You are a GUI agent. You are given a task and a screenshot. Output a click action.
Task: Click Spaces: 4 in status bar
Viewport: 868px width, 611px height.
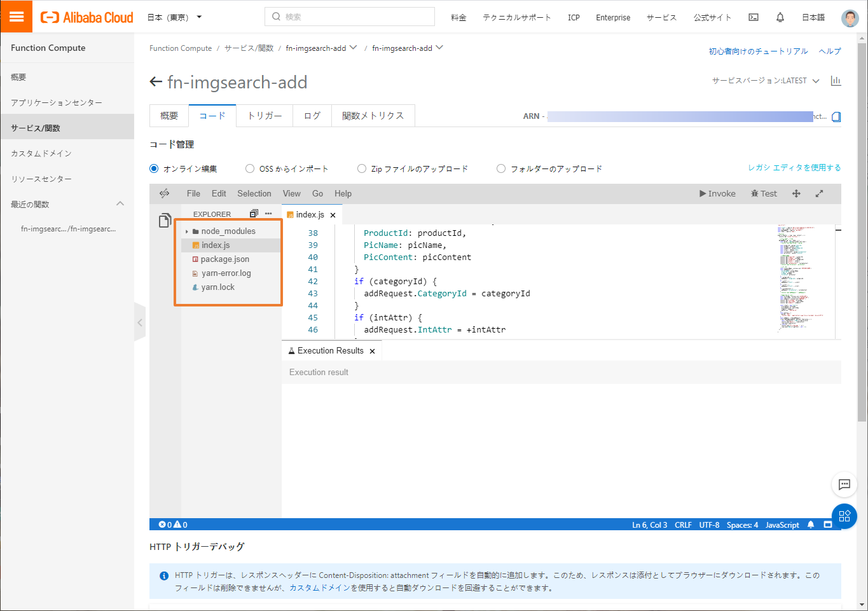742,525
